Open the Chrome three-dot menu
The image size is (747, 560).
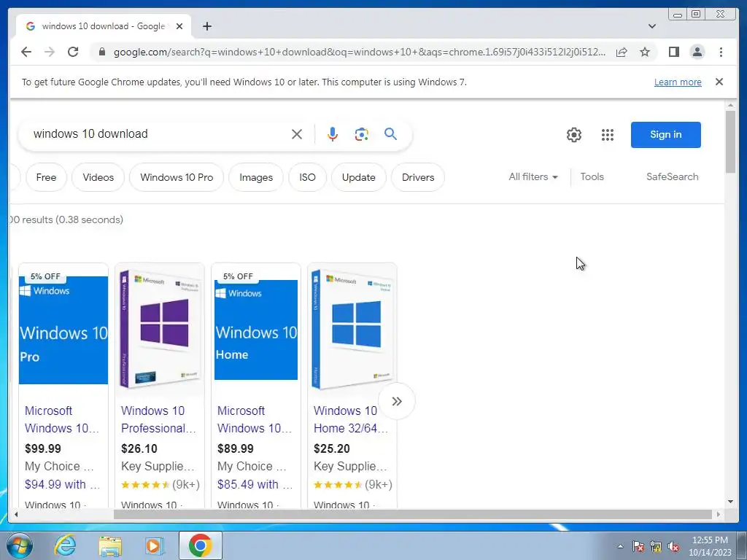point(721,52)
